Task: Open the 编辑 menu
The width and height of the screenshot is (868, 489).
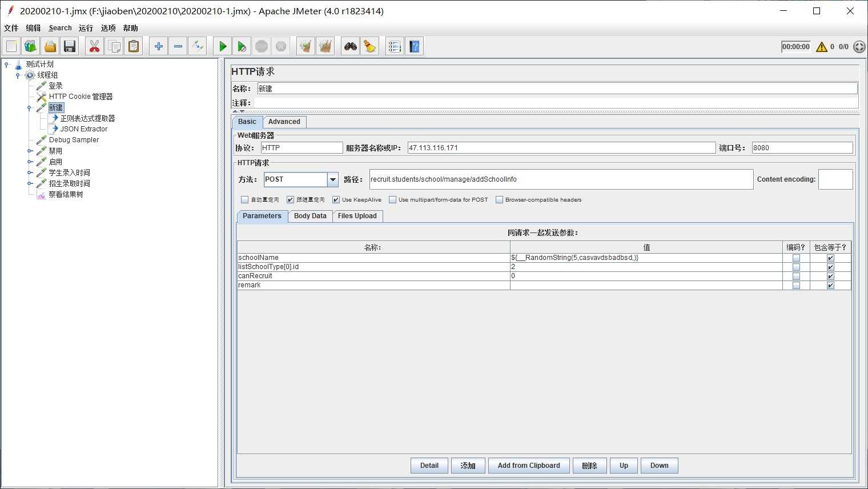Action: pos(33,28)
